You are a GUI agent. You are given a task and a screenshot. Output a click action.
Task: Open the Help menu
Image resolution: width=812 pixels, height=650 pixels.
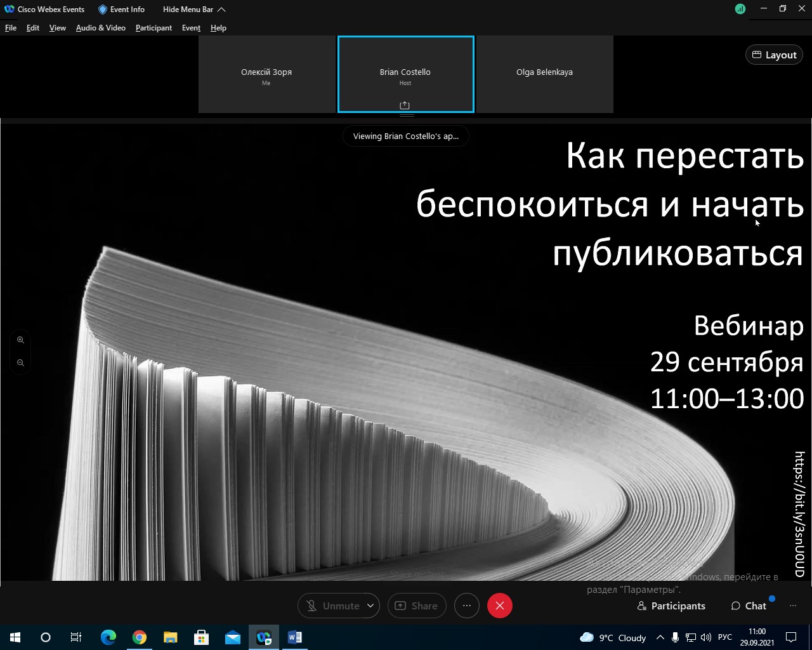(x=218, y=28)
